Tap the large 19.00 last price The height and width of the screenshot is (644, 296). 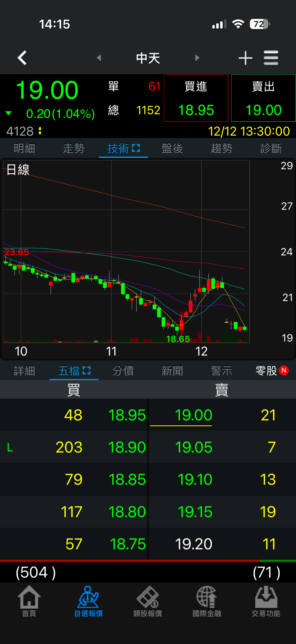click(x=47, y=90)
